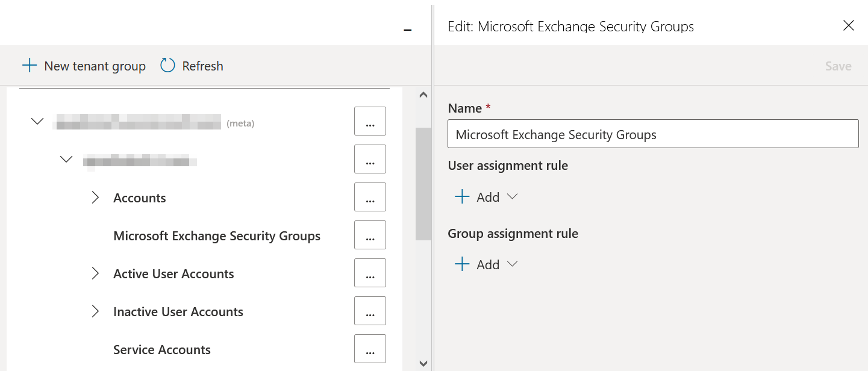
Task: Open more options for Microsoft Exchange Security Groups
Action: 370,235
